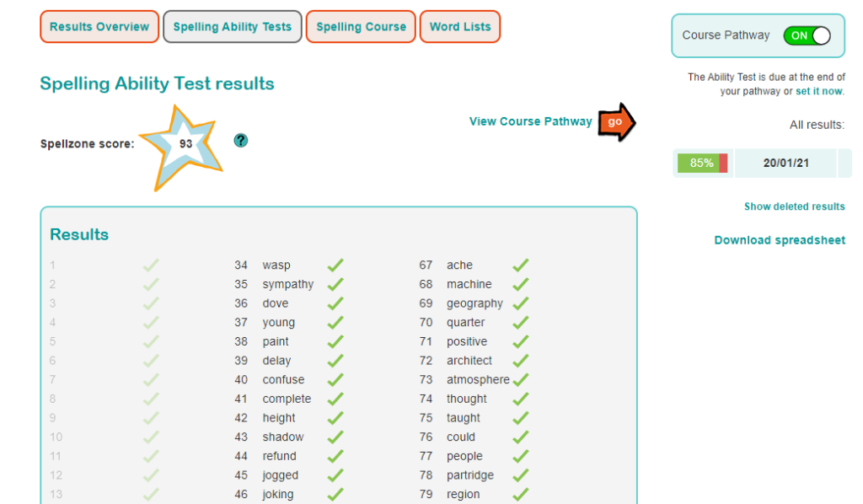Click View Course Pathway

point(530,121)
